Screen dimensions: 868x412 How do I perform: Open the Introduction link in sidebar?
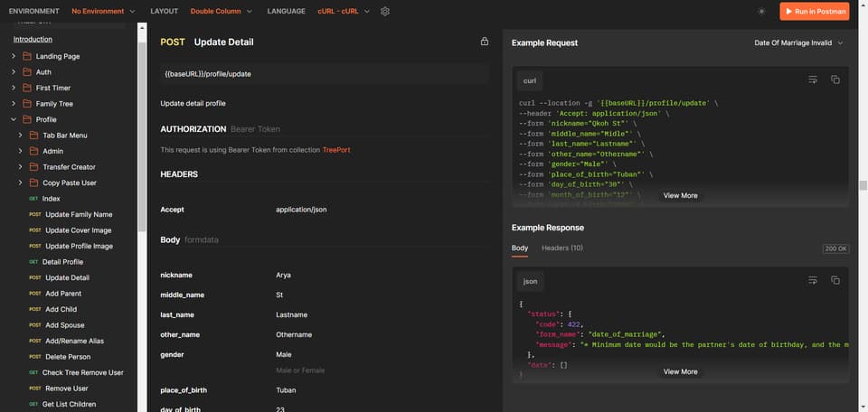click(x=33, y=39)
